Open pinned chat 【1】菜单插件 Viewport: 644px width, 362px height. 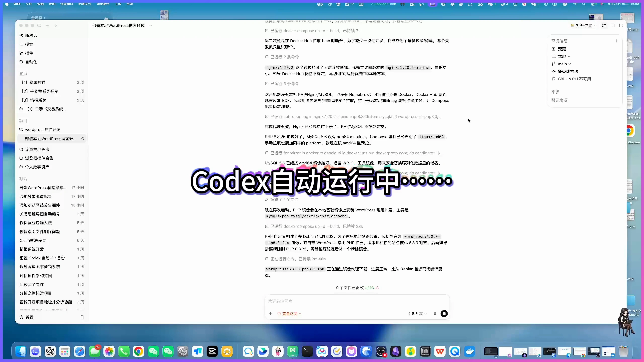pyautogui.click(x=52, y=82)
